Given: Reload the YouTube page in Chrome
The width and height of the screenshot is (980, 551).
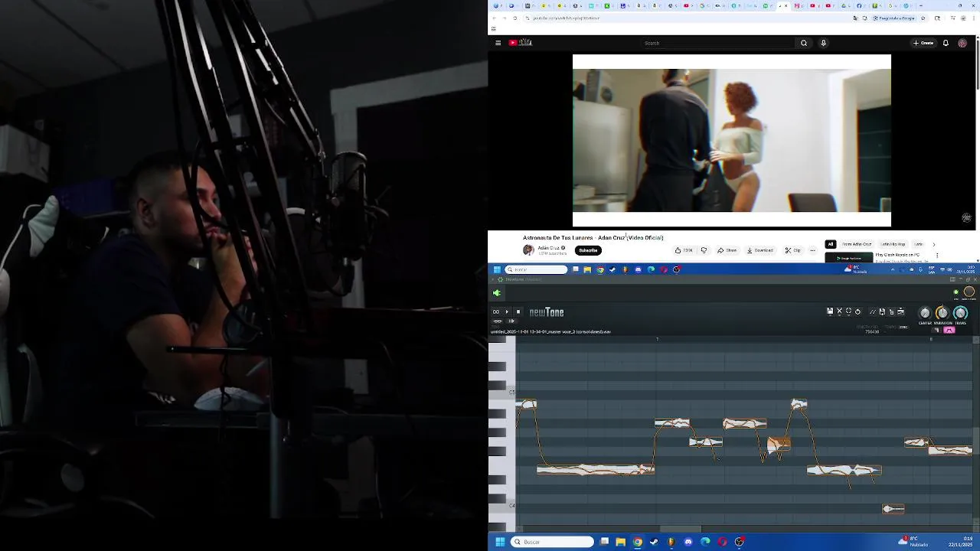Looking at the screenshot, I should (x=514, y=18).
